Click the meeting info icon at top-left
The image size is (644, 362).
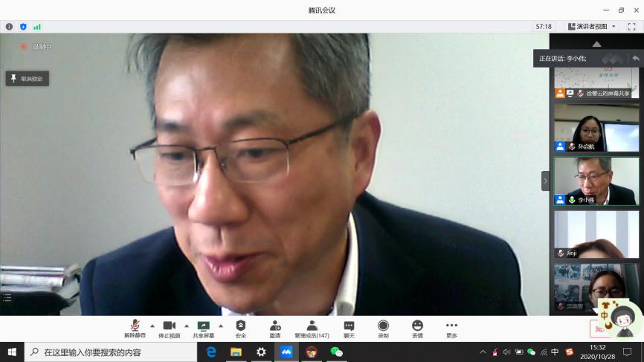pos(10,27)
